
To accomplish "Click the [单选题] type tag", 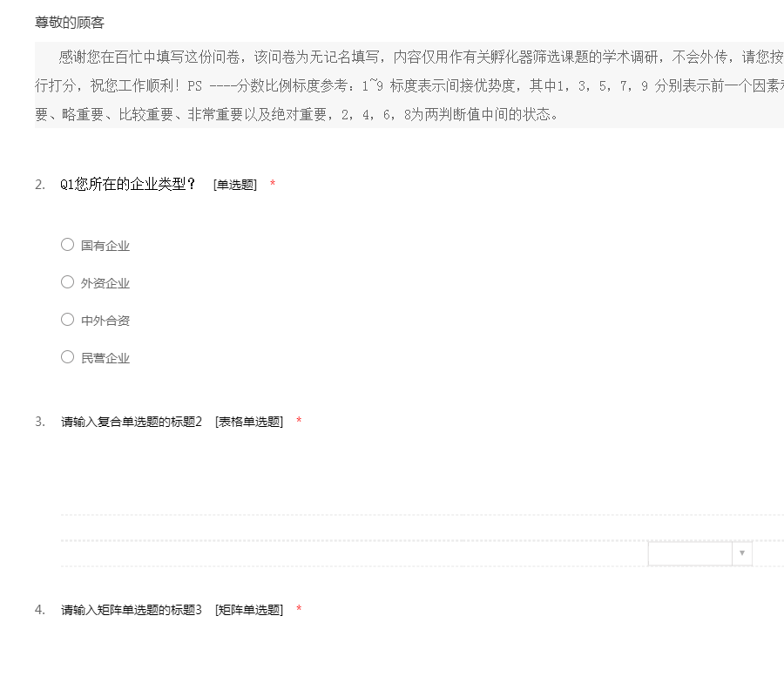I will (235, 185).
